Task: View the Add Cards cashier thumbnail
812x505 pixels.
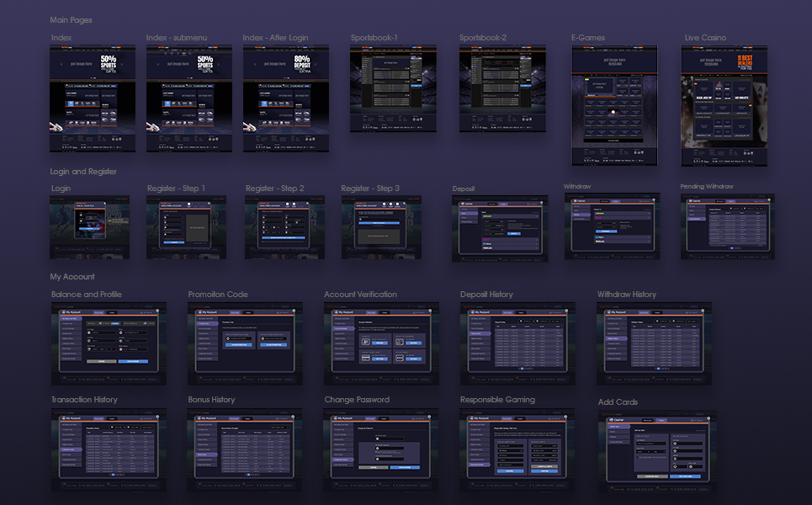Action: (656, 450)
